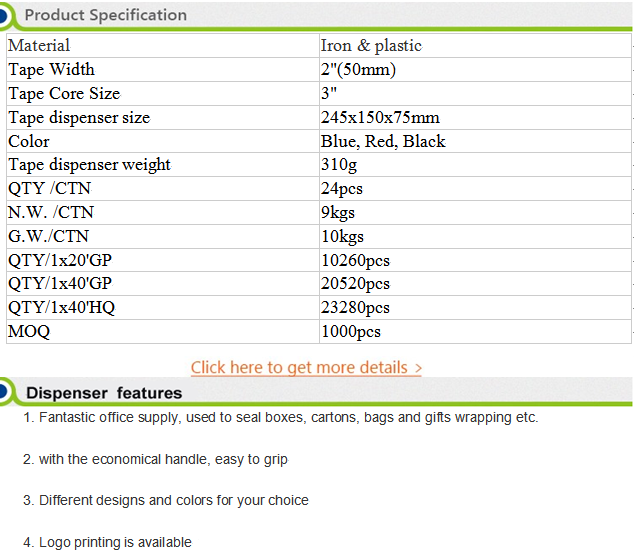
Task: Click the 'Logo printing is available' text
Action: pyautogui.click(x=107, y=542)
